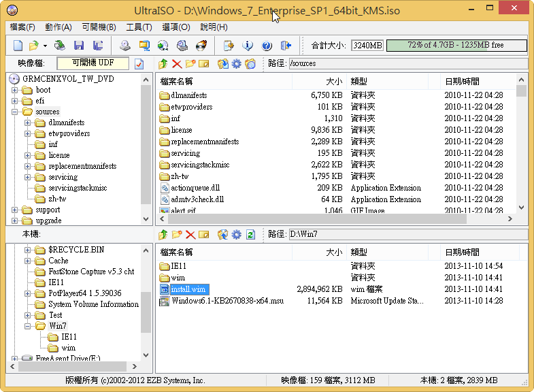Click the Mount to virtual drive icon

click(182, 46)
